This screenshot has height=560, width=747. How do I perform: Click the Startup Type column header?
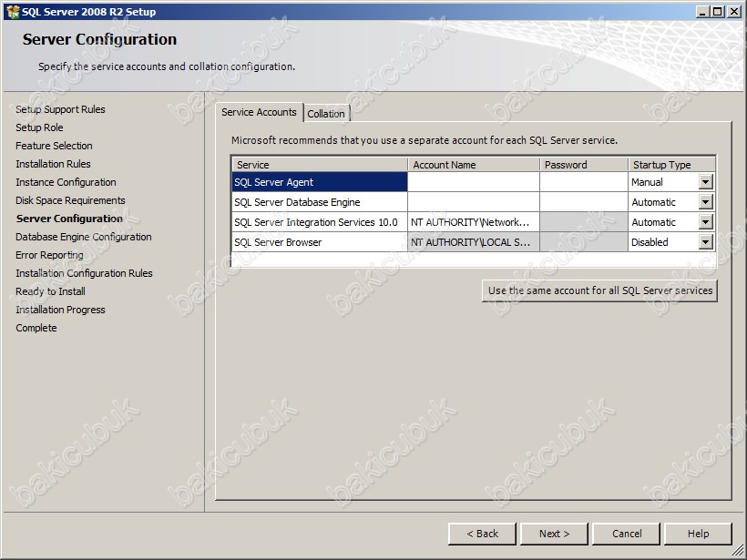coord(671,165)
